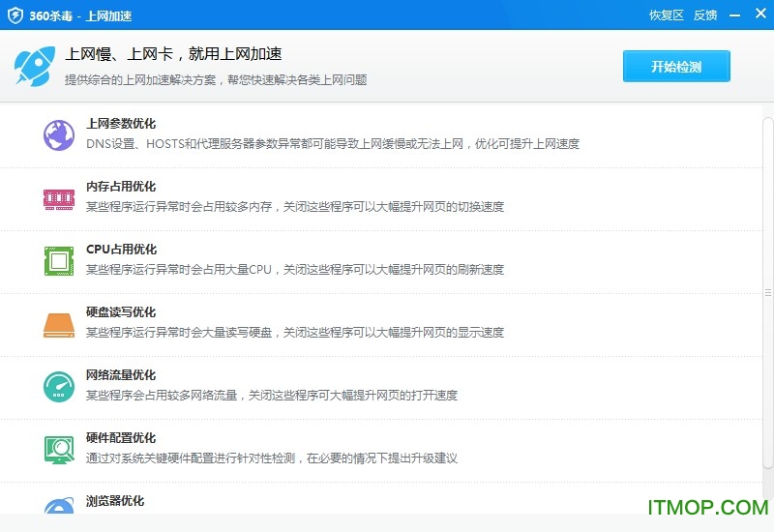The width and height of the screenshot is (774, 532).
Task: Select the 上网参数优化 item title
Action: tap(121, 124)
